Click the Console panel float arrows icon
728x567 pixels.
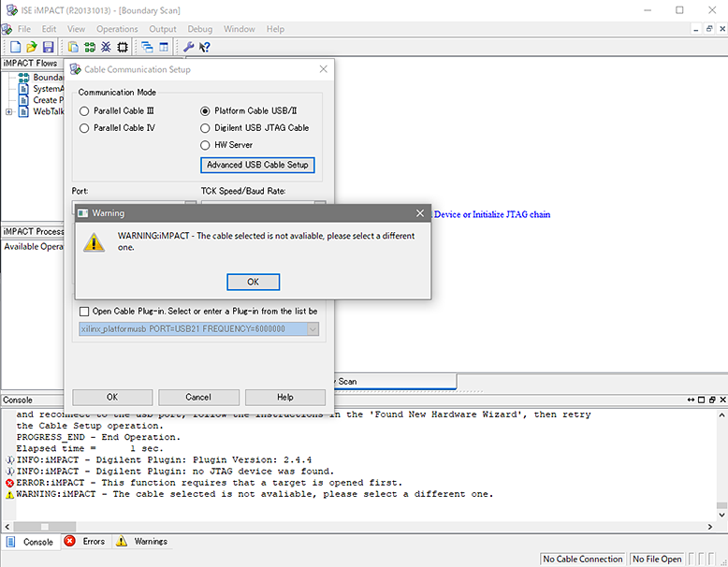point(692,400)
